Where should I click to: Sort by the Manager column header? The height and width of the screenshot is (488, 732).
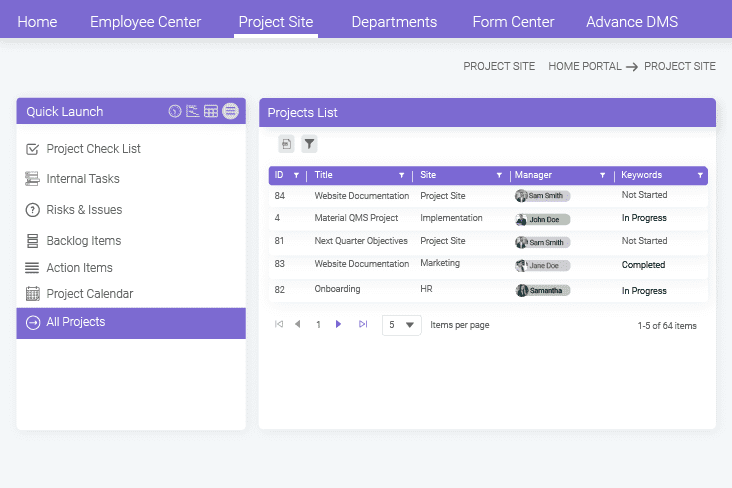click(533, 175)
